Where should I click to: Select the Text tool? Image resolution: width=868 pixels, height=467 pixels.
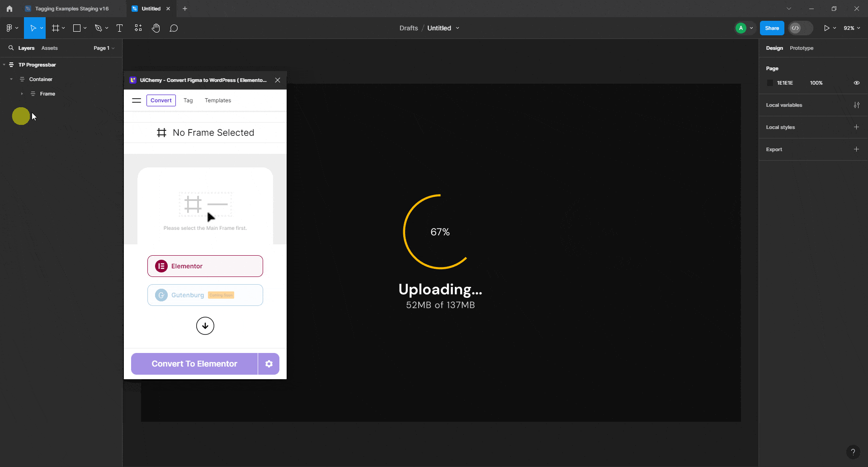point(119,28)
